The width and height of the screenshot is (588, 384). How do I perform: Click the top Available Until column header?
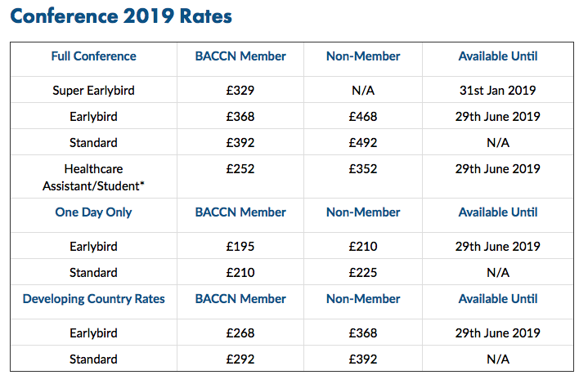[x=498, y=56]
